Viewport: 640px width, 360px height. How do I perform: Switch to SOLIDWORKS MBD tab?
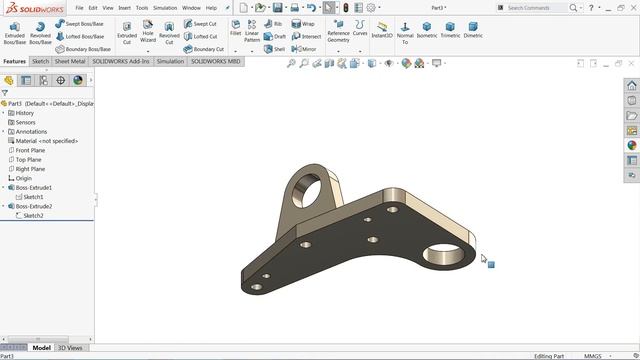pyautogui.click(x=216, y=61)
